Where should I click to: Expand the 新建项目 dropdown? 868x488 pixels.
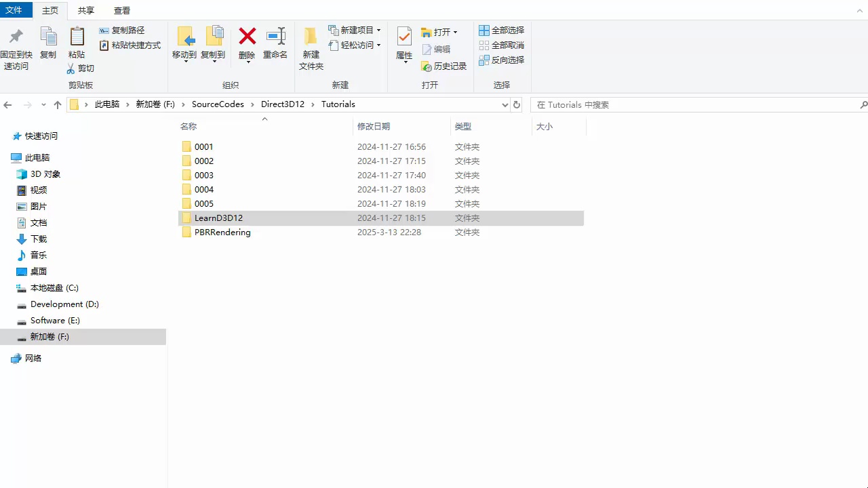[x=378, y=30]
